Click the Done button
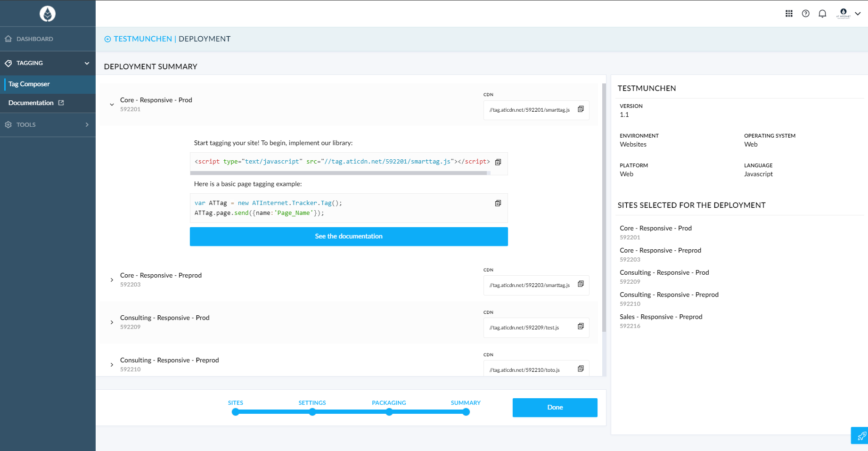This screenshot has width=868, height=451. click(555, 408)
